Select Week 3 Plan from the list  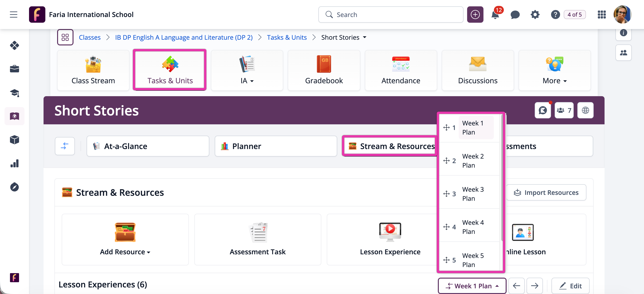(473, 194)
